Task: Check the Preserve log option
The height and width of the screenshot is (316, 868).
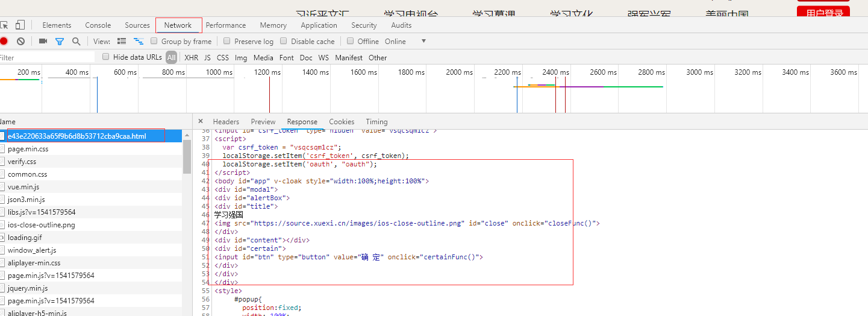Action: point(227,41)
